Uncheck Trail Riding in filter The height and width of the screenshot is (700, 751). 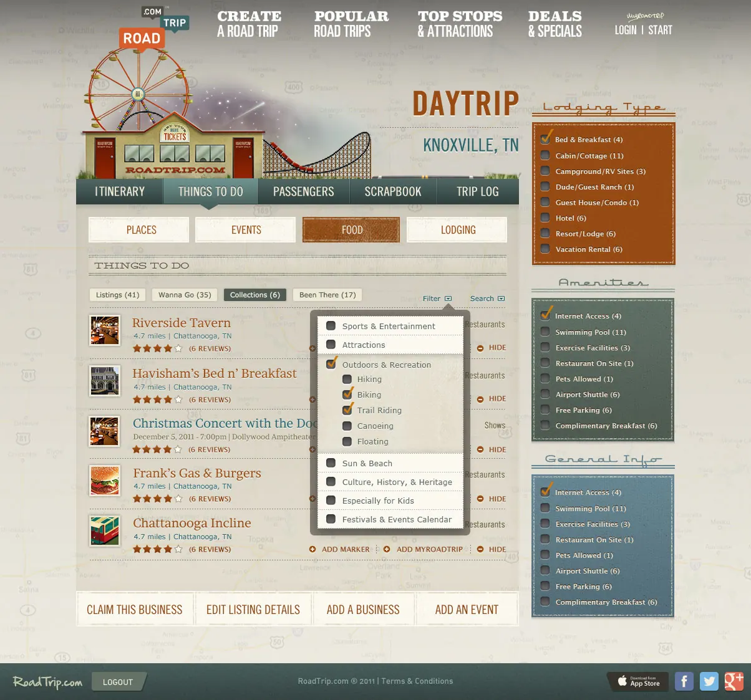click(347, 409)
